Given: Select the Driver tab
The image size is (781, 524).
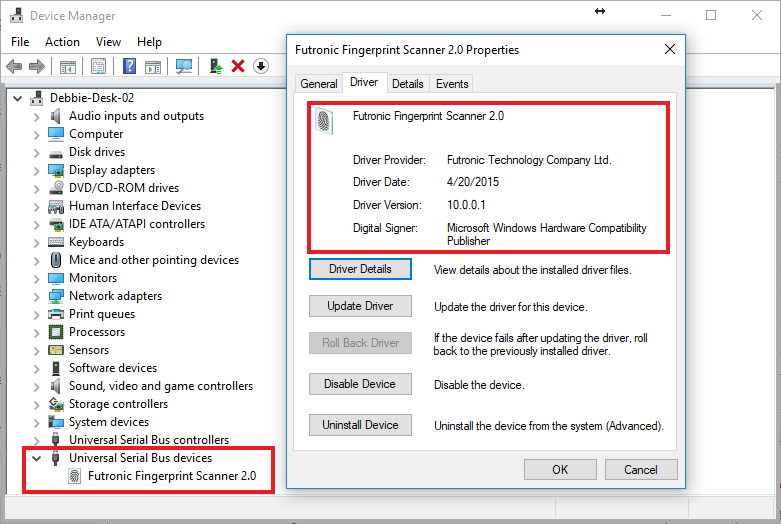Looking at the screenshot, I should pos(364,82).
